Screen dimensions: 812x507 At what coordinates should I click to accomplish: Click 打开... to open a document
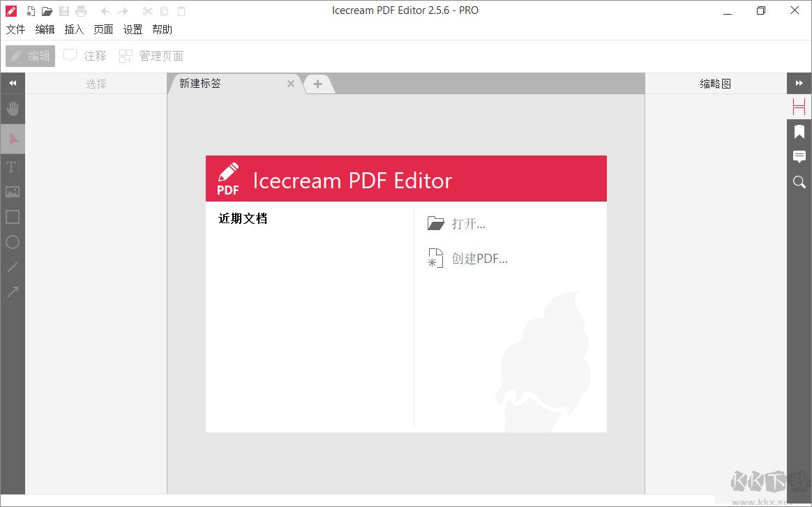pyautogui.click(x=456, y=224)
